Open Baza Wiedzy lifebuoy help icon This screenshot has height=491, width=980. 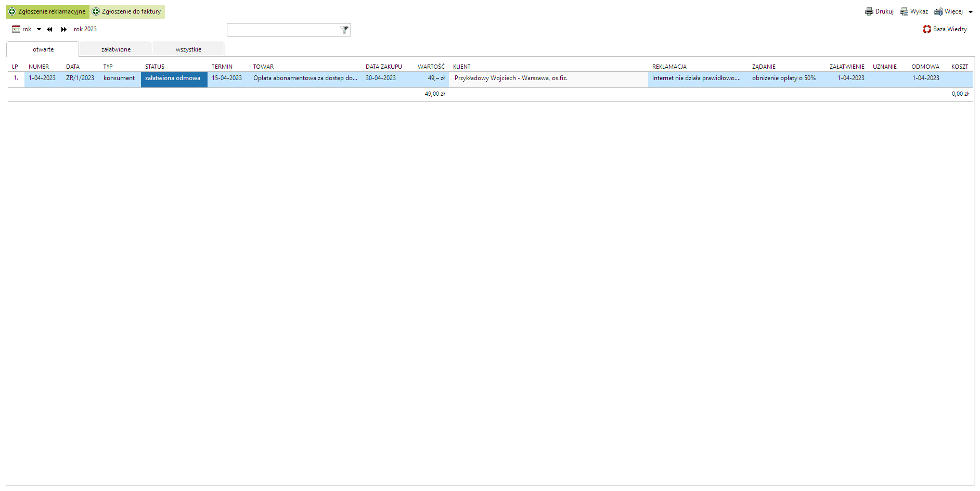pos(927,29)
